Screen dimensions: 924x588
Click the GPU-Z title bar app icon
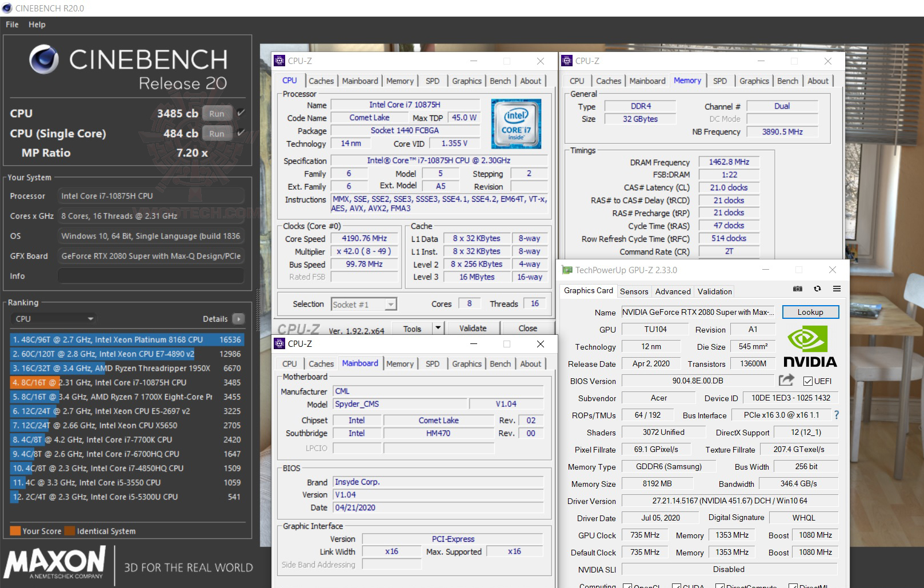567,270
